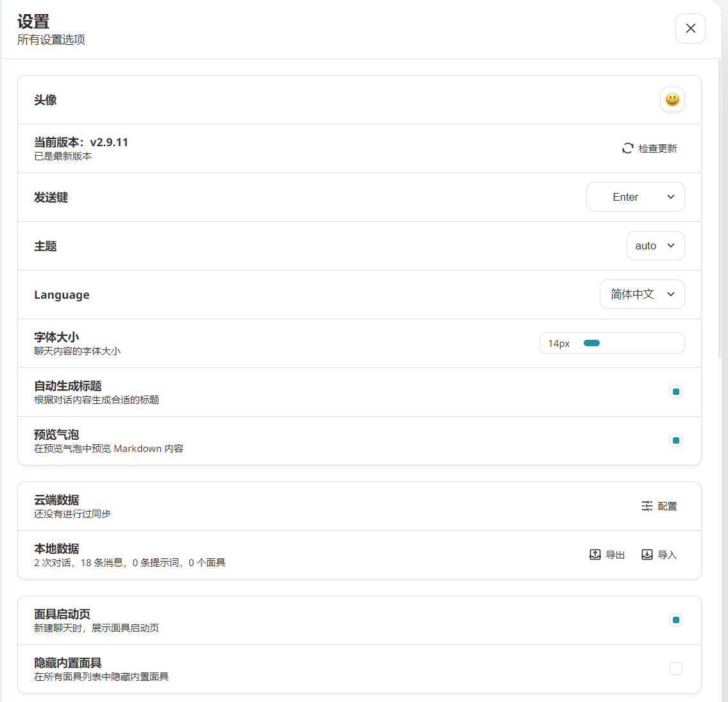Viewport: 728px width, 702px height.
Task: Open the 发送键 Enter dropdown
Action: tap(635, 197)
